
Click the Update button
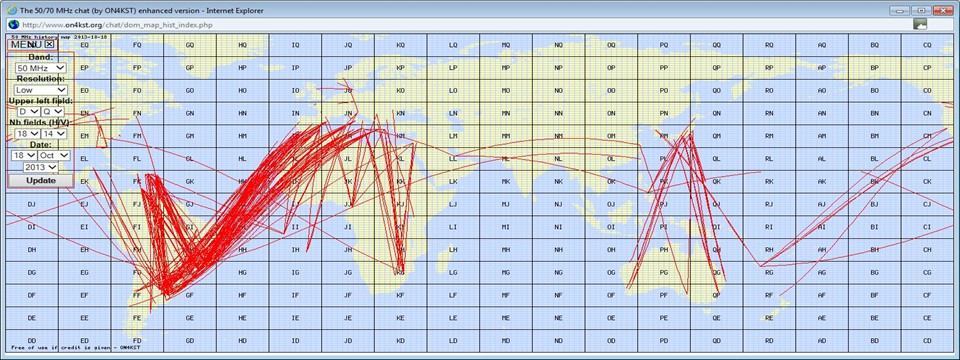[40, 181]
